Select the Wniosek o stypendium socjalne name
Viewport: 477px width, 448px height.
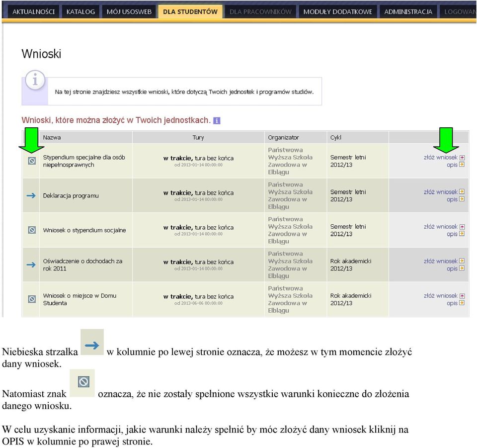(x=84, y=230)
